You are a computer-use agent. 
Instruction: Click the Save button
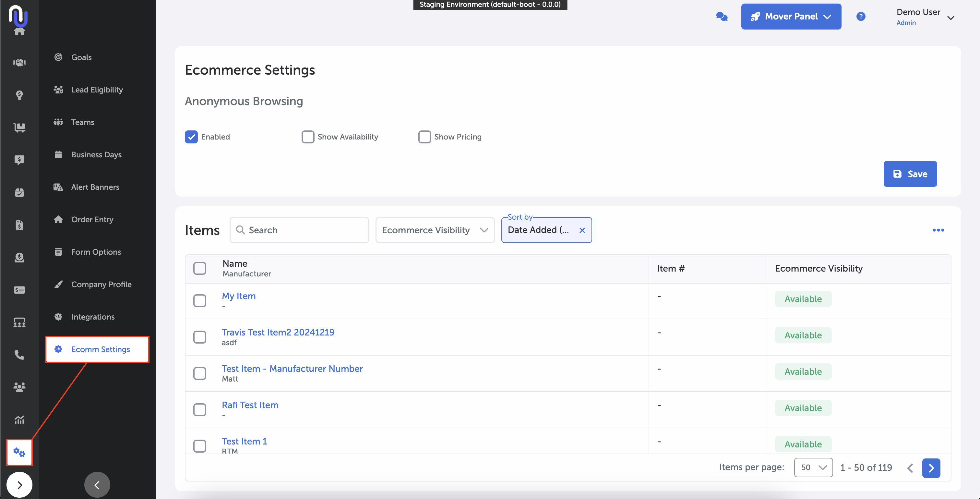coord(910,174)
